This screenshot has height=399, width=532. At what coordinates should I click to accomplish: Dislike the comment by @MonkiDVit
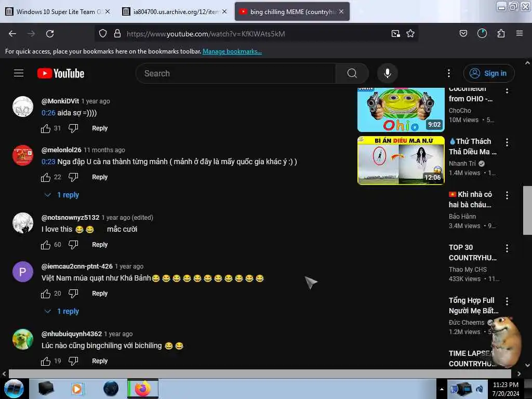pos(73,129)
